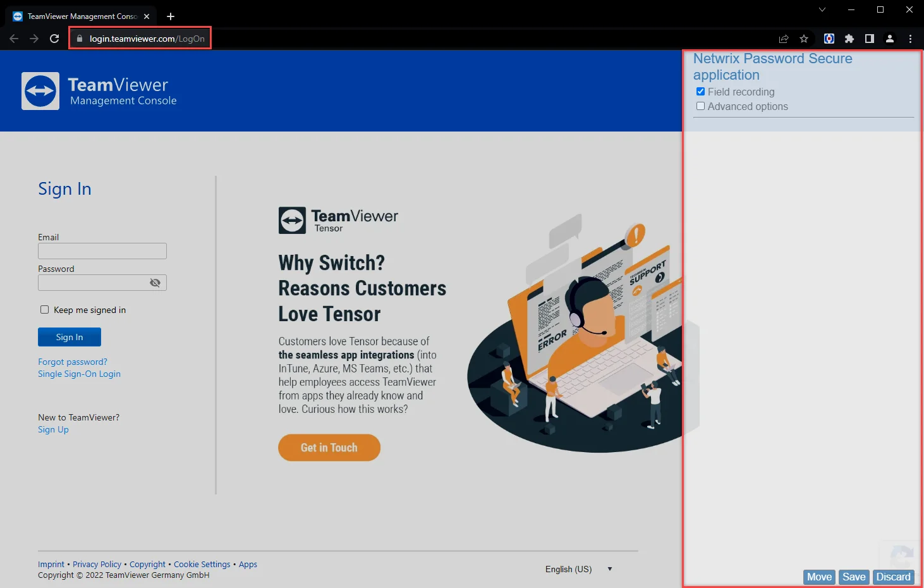Toggle password visibility eye icon

155,283
